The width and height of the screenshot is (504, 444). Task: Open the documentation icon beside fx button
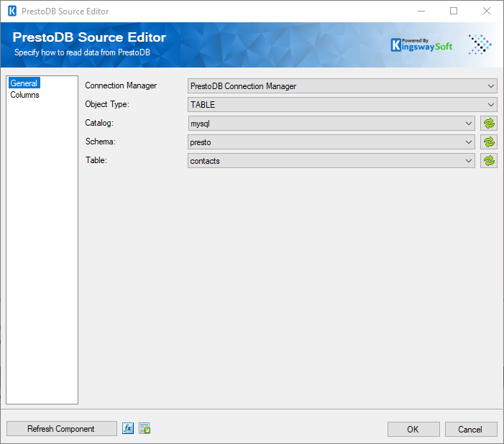tap(145, 428)
